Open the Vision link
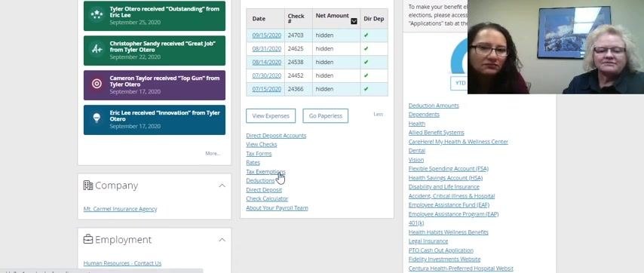This screenshot has height=273, width=644. 416,160
